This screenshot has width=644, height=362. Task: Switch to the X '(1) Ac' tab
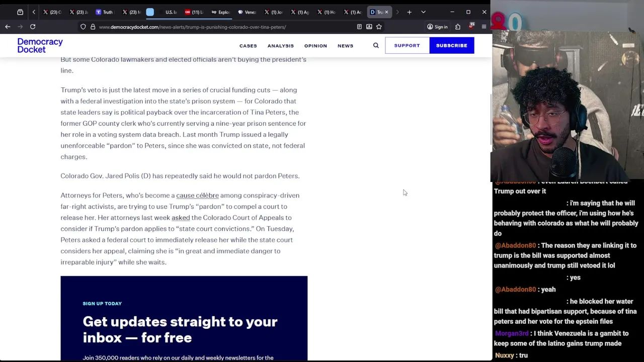352,12
